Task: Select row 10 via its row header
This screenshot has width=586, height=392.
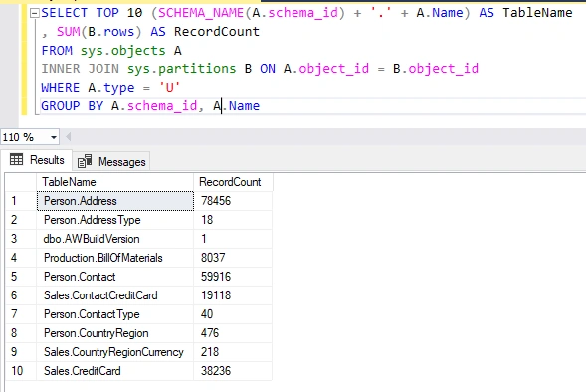Action: [21, 371]
